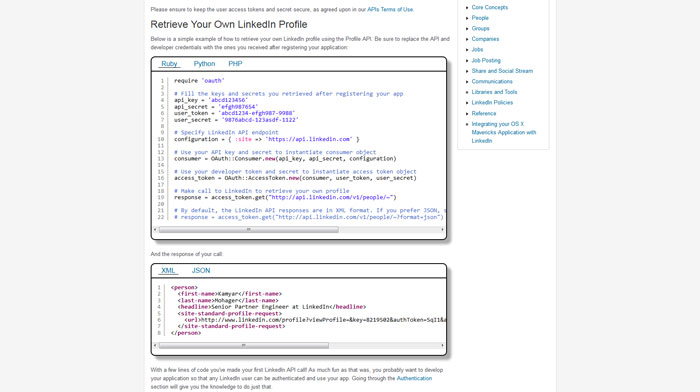Viewport: 700px width, 392px height.
Task: Follow the Authentication link in the paragraph
Action: [414, 378]
